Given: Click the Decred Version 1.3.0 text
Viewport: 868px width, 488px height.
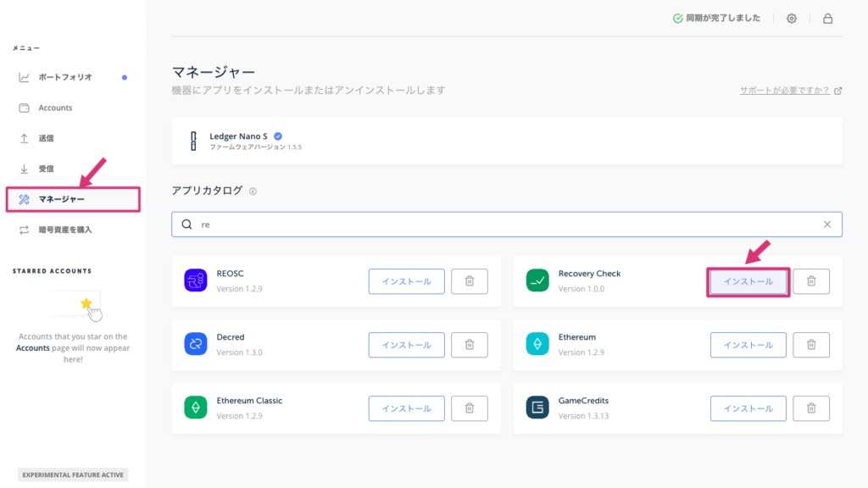Looking at the screenshot, I should 239,352.
